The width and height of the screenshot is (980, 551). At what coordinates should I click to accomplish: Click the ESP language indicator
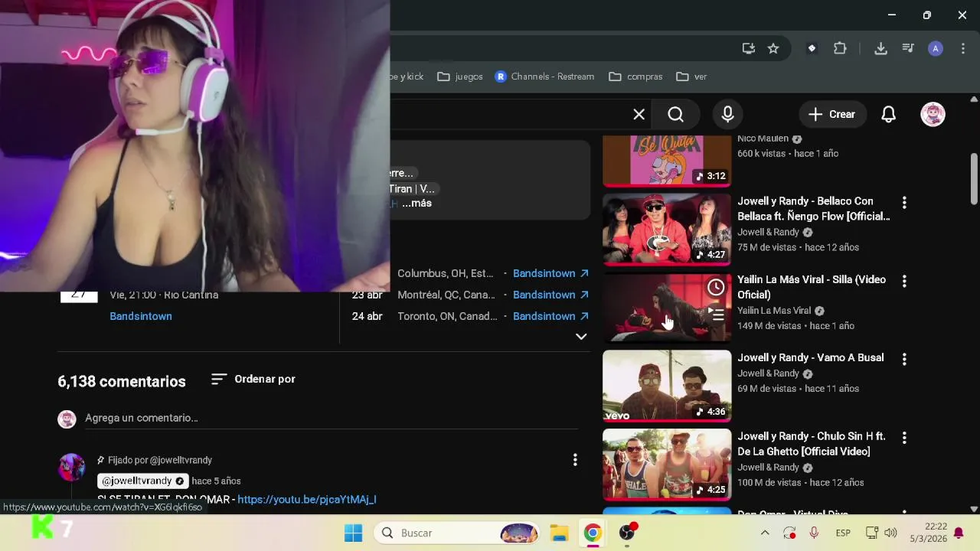pyautogui.click(x=843, y=533)
